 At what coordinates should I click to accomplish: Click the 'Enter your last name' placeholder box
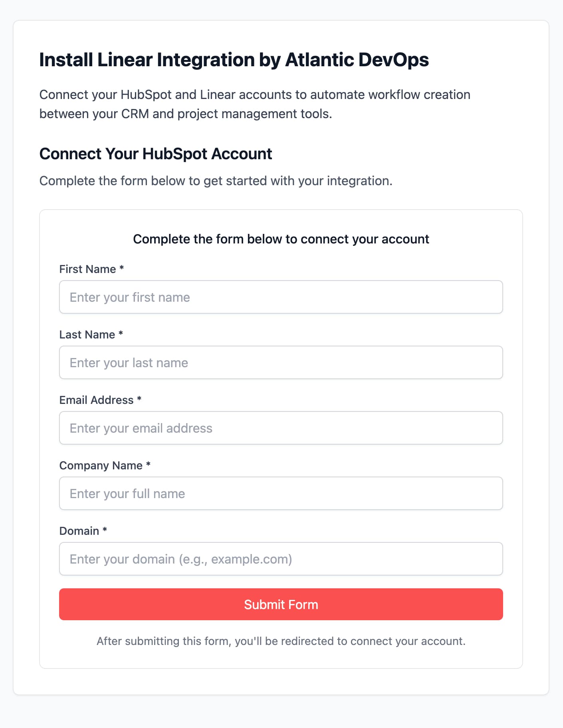[281, 362]
